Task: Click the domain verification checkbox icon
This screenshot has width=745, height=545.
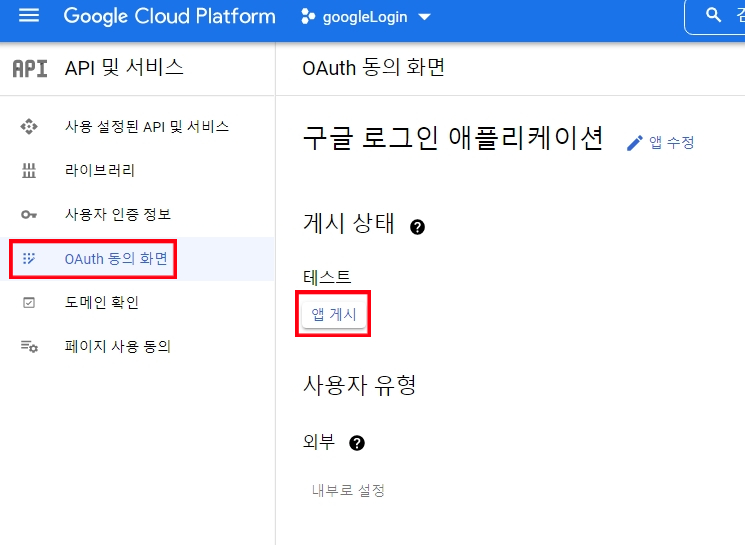Action: [29, 302]
